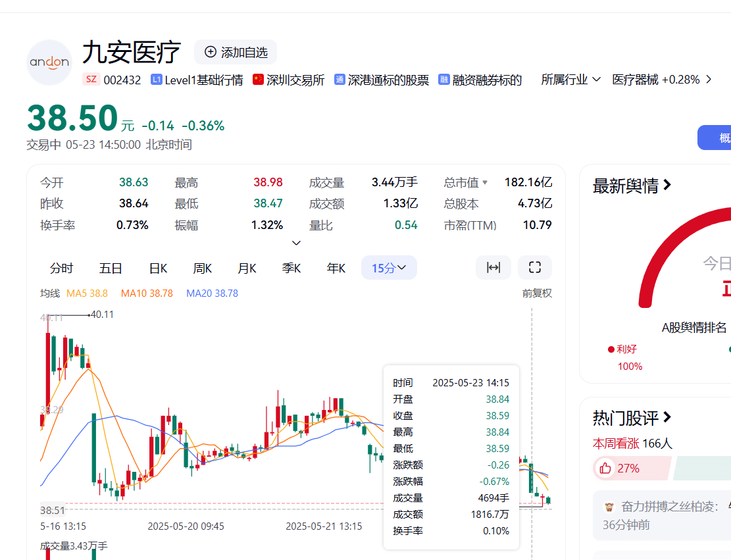This screenshot has width=731, height=560.
Task: Open the 热门股评 section header
Action: point(632,418)
